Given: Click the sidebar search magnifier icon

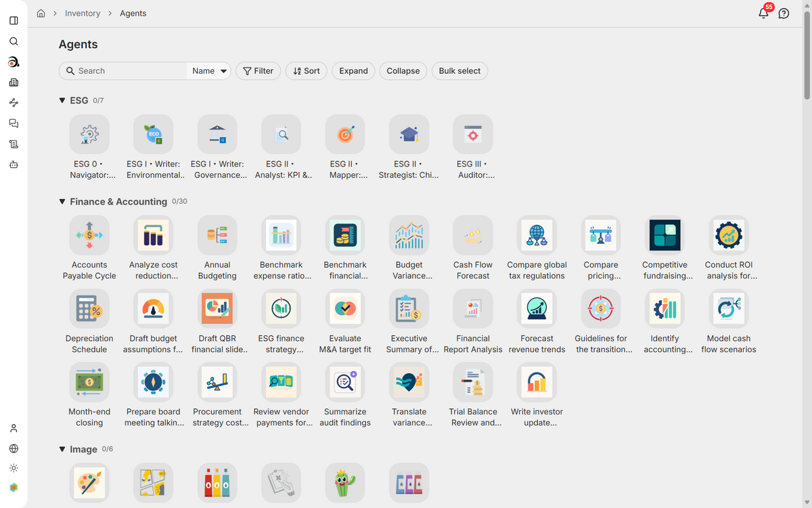Looking at the screenshot, I should [14, 41].
